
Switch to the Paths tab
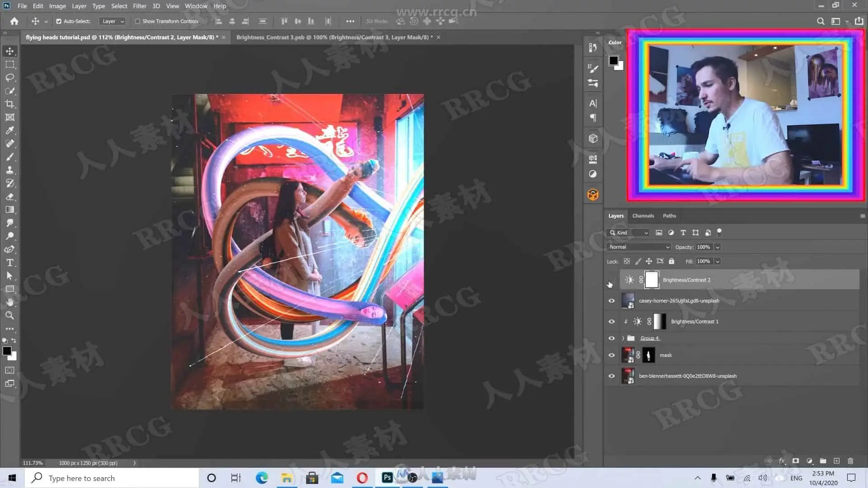click(669, 216)
